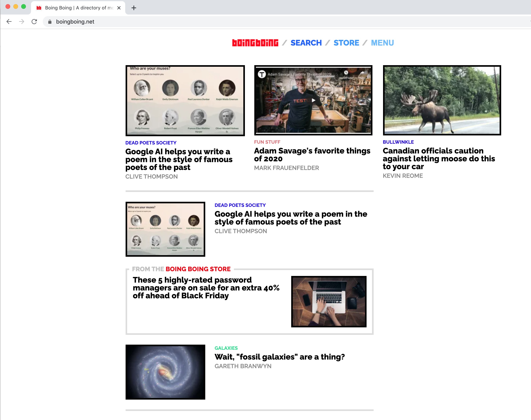Click author GARETH BRANWYN
This screenshot has height=420, width=531.
coord(243,366)
